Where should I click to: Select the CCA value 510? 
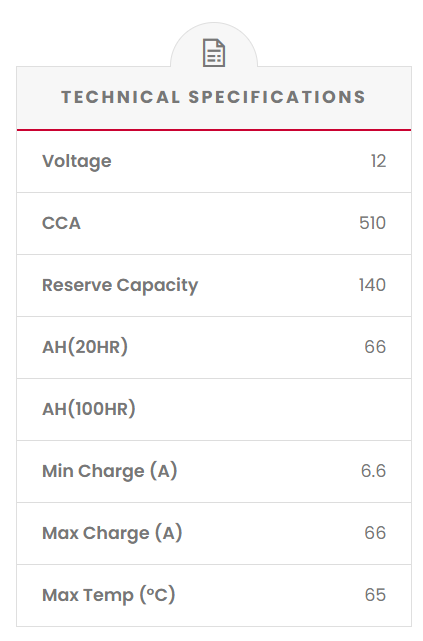pyautogui.click(x=372, y=223)
